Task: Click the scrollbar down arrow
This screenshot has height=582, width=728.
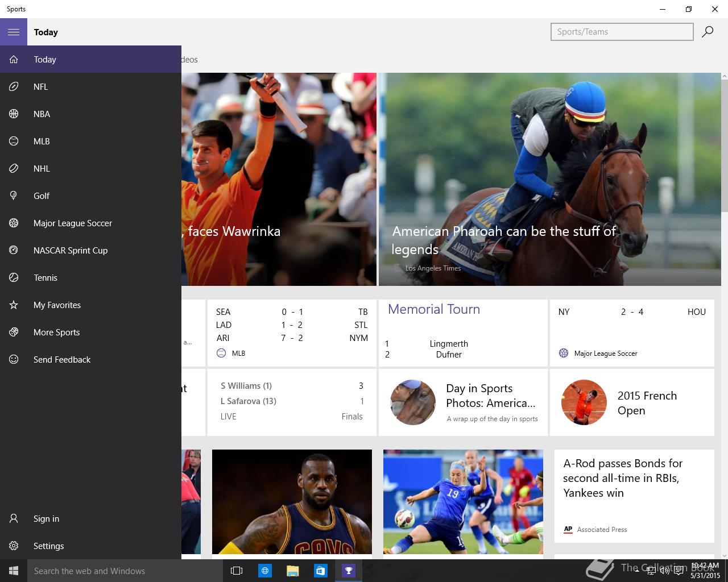Action: [724, 555]
